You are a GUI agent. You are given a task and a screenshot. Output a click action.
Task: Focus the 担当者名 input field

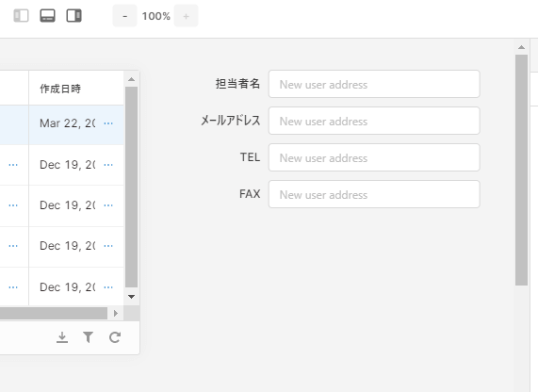coord(374,84)
